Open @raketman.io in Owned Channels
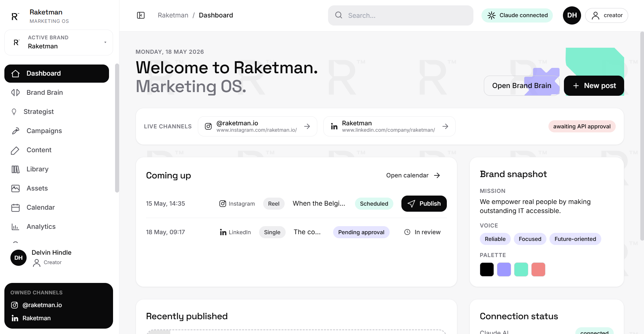Viewport: 644px width, 334px height. click(x=36, y=305)
